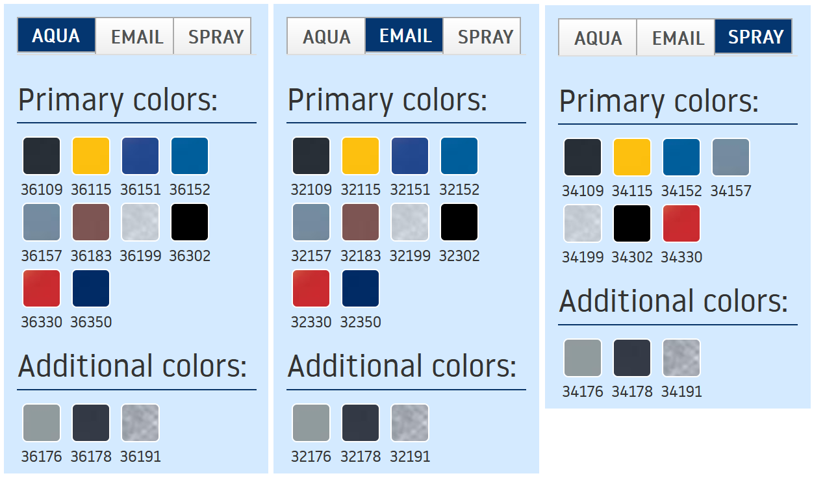This screenshot has height=504, width=838.
Task: Choose yellow swatch 34115
Action: click(632, 157)
